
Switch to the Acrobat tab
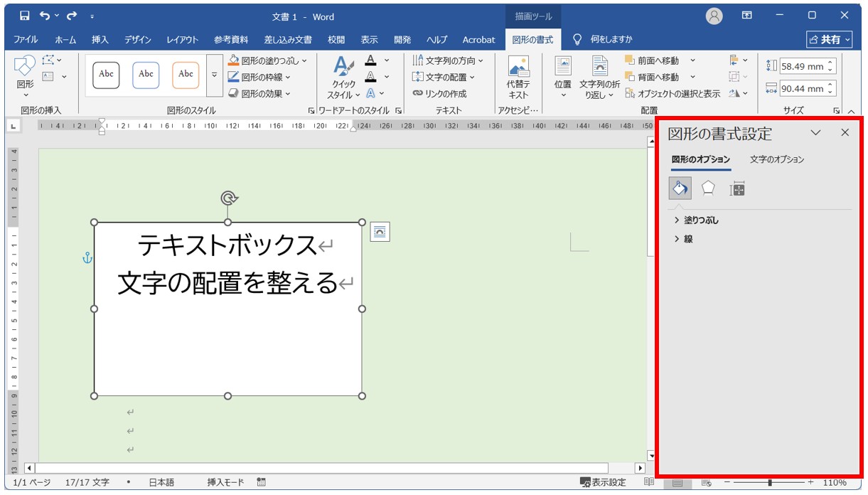[478, 39]
